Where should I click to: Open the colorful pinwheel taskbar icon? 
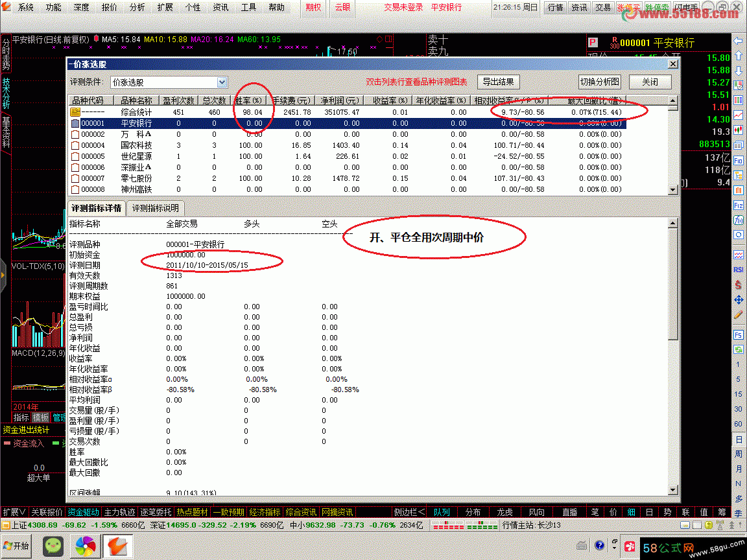tap(86, 546)
